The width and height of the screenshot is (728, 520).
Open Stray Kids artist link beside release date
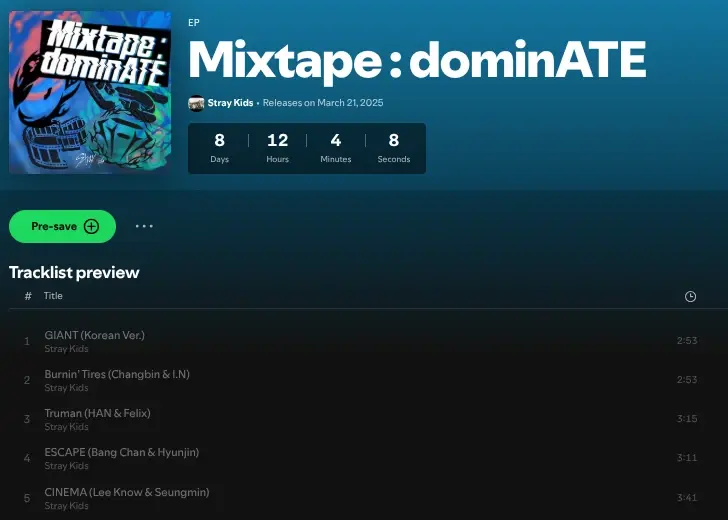(230, 103)
